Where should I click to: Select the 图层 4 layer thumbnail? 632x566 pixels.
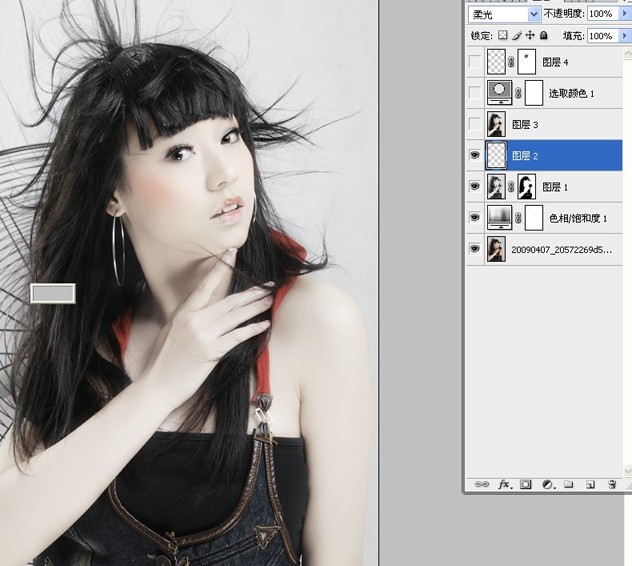496,62
